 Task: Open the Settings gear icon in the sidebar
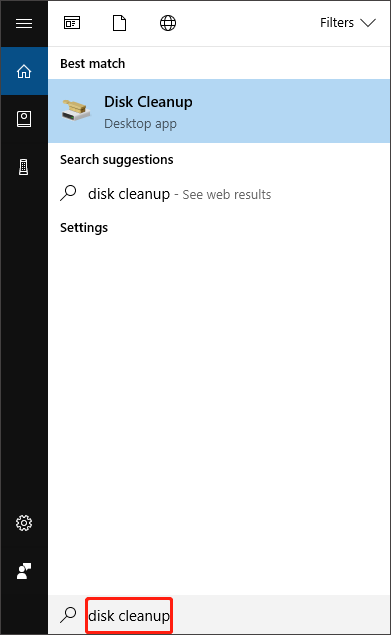[x=24, y=523]
